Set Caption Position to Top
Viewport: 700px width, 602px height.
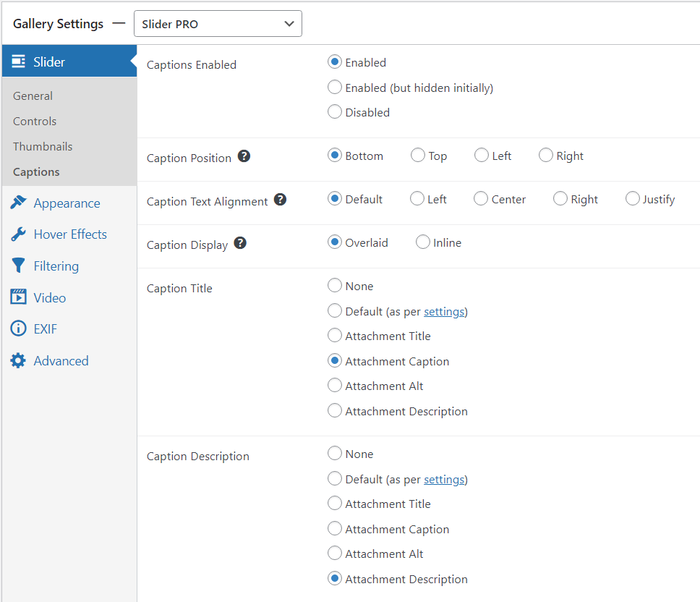417,156
